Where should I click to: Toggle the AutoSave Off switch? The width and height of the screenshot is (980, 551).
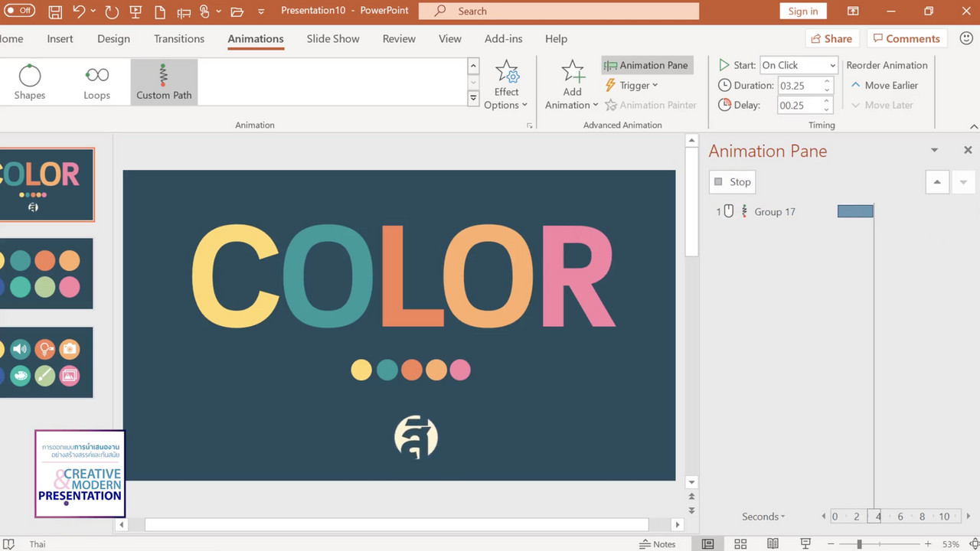(19, 11)
